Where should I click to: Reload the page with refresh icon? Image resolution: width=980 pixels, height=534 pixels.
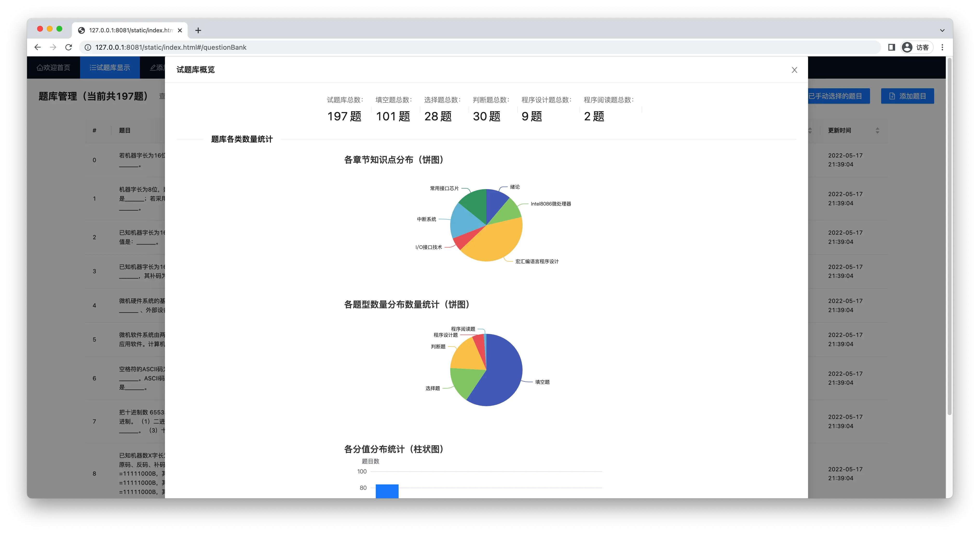pyautogui.click(x=68, y=47)
